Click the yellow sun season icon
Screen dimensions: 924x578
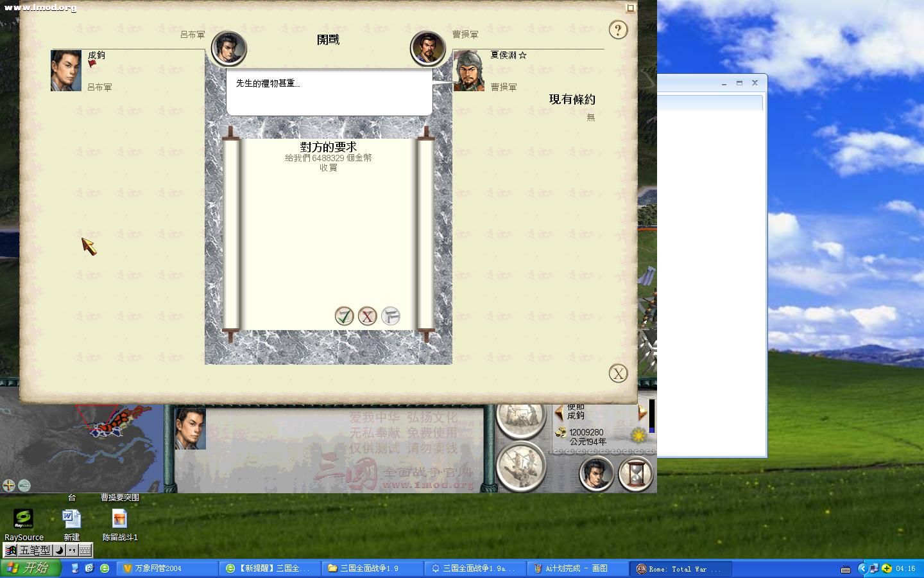click(638, 435)
